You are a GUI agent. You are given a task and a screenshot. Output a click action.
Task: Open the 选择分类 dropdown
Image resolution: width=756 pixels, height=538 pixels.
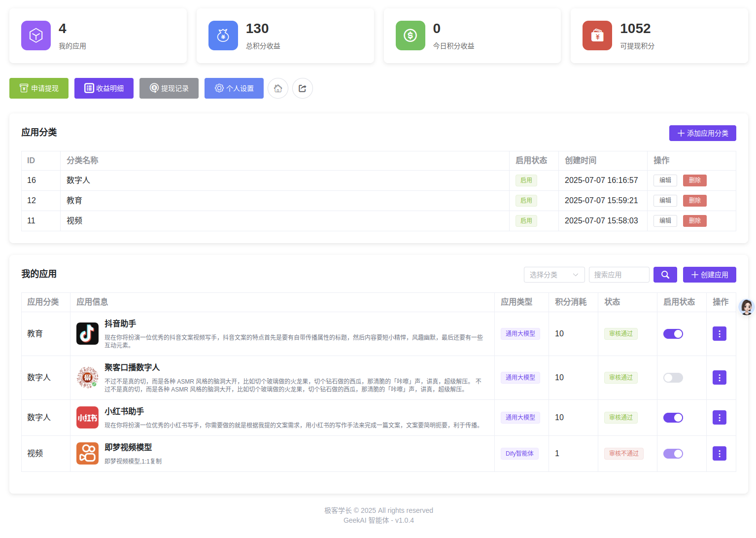pyautogui.click(x=554, y=275)
